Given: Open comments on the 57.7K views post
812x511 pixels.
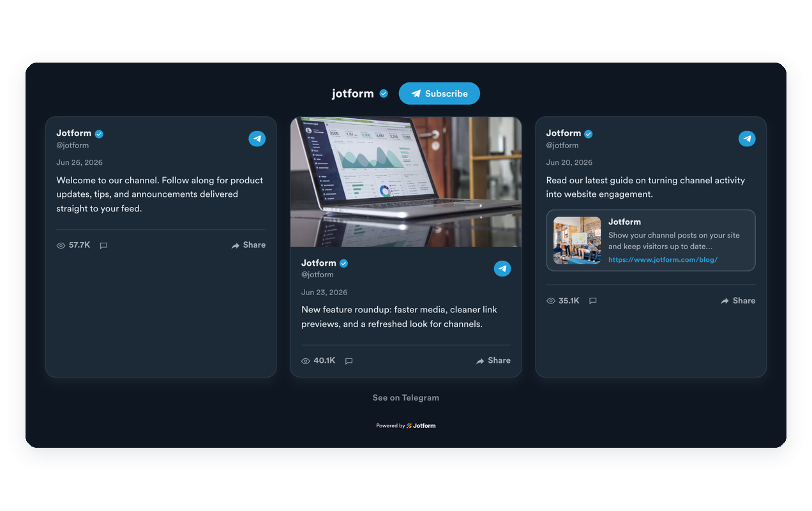Looking at the screenshot, I should (x=103, y=245).
